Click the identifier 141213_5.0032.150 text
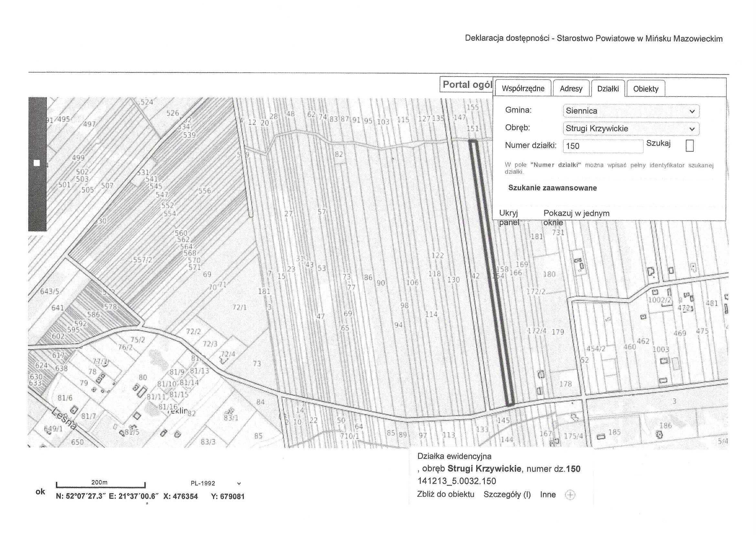Viewport: 756px width, 535px height. (x=457, y=481)
